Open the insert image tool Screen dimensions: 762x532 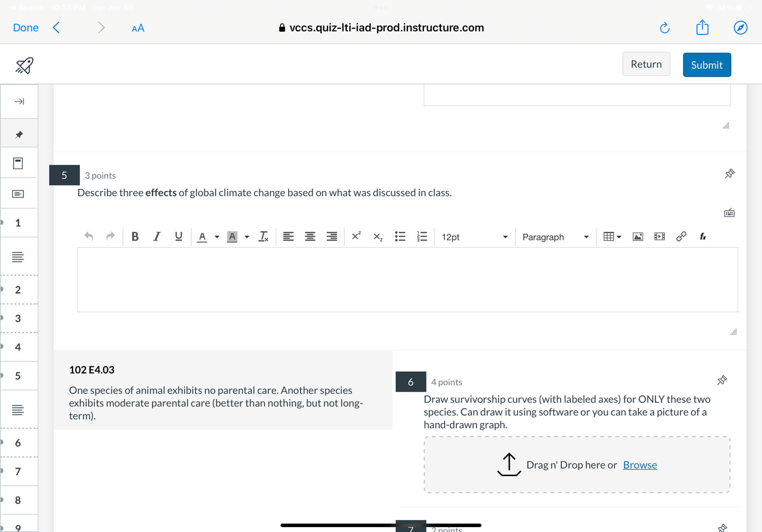(637, 237)
